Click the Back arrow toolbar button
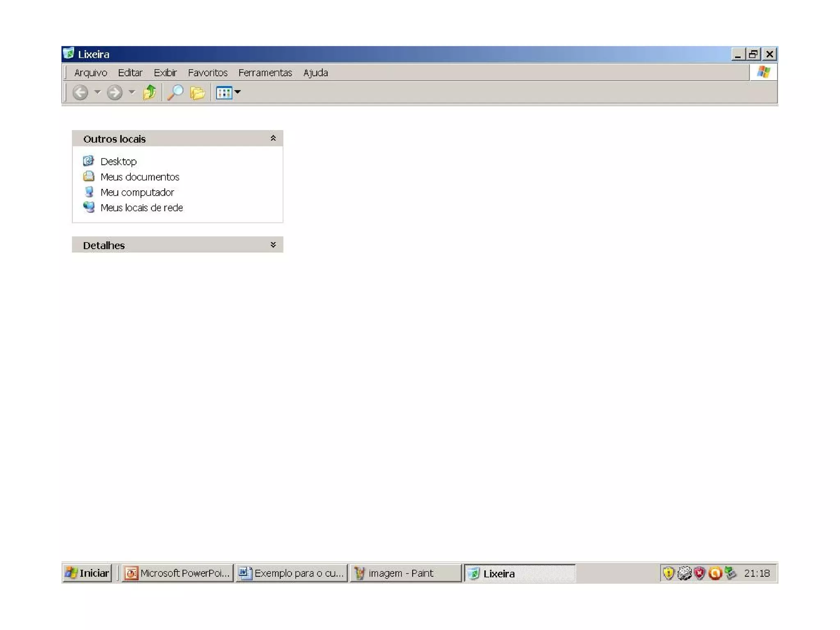840x630 pixels. [x=80, y=93]
